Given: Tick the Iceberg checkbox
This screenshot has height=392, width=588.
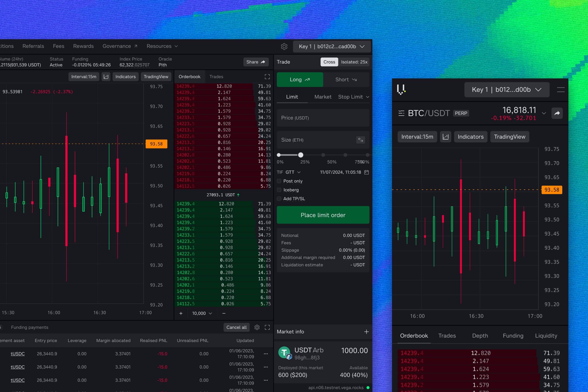Looking at the screenshot, I should pyautogui.click(x=279, y=190).
